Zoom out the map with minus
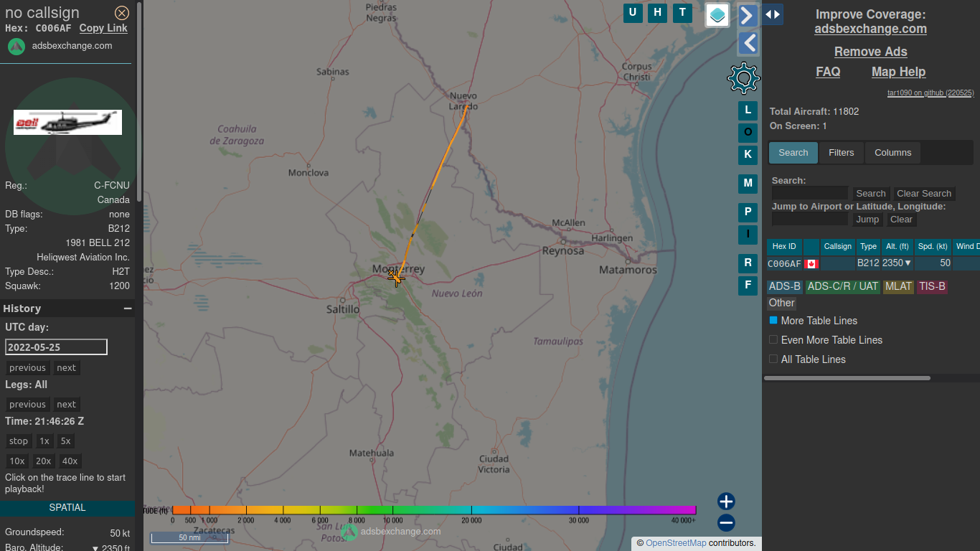This screenshot has width=980, height=551. [726, 522]
